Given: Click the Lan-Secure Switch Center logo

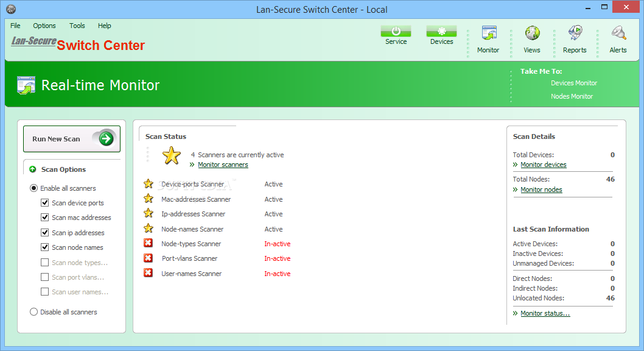Looking at the screenshot, I should (78, 43).
